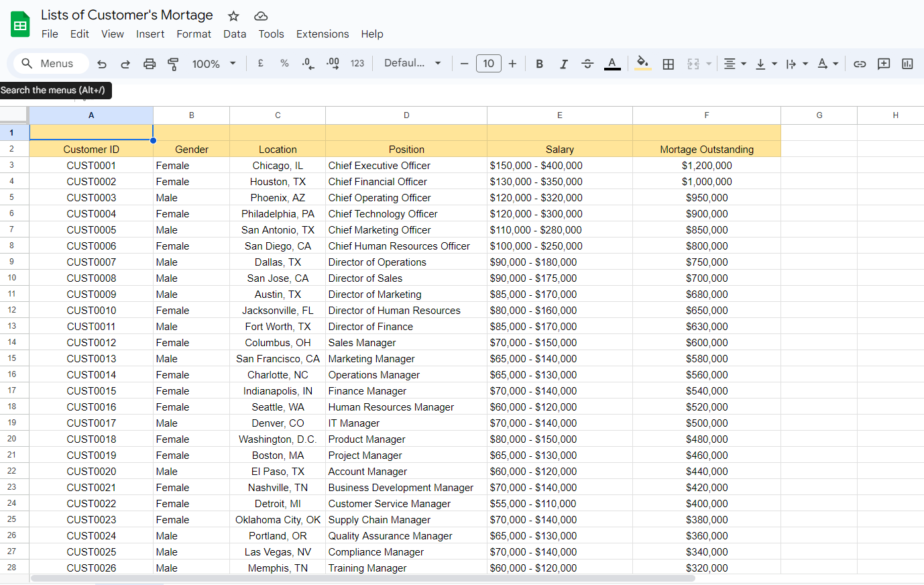The height and width of the screenshot is (585, 924).
Task: Select the Quality Assurance Manager cell
Action: tap(406, 535)
